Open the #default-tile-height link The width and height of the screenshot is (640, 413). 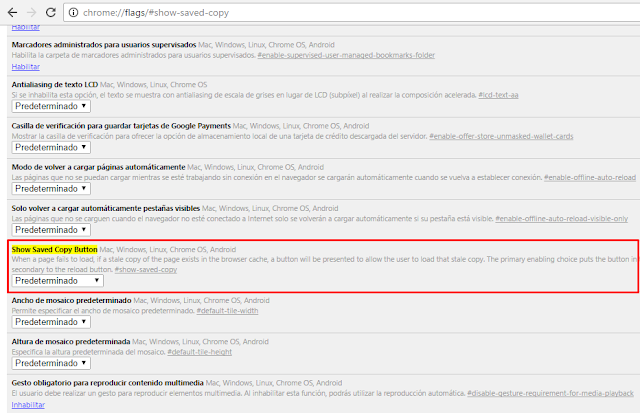click(200, 352)
